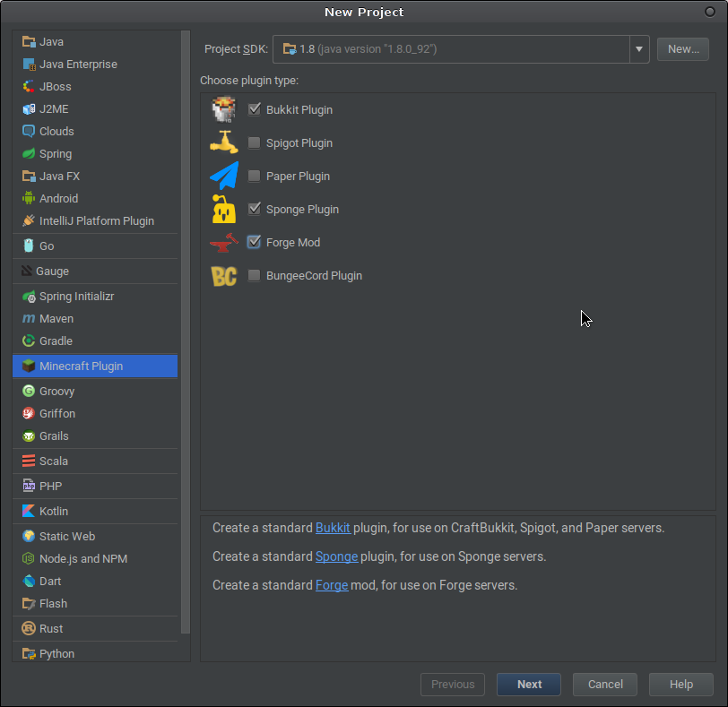Click the Next button
The height and width of the screenshot is (707, 728).
coord(529,685)
